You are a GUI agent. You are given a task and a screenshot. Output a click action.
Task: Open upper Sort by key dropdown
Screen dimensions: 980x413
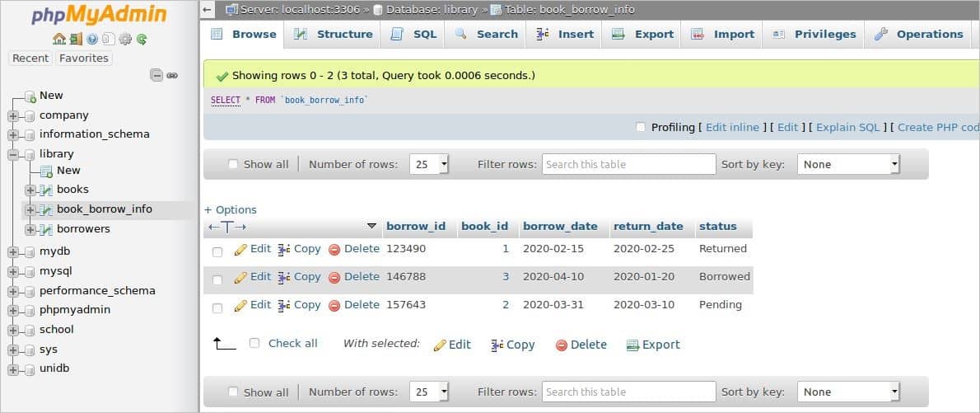848,165
